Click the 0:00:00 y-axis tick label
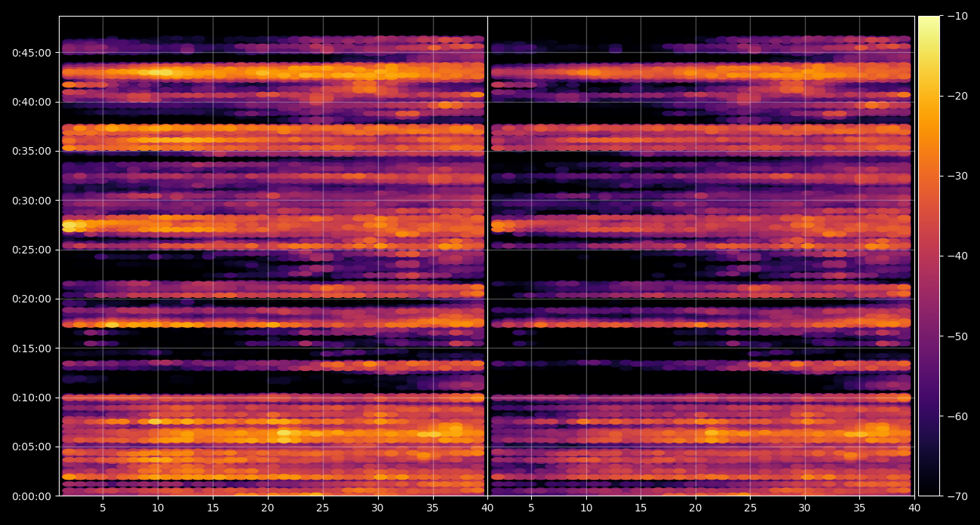The image size is (980, 525). (32, 496)
